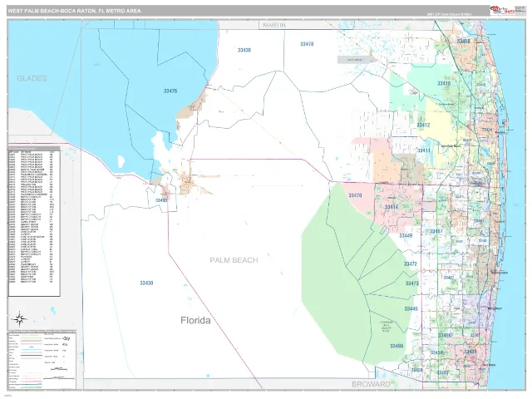This screenshot has height=399, width=532.
Task: Select ZIP code 33478 on the map
Action: [307, 44]
